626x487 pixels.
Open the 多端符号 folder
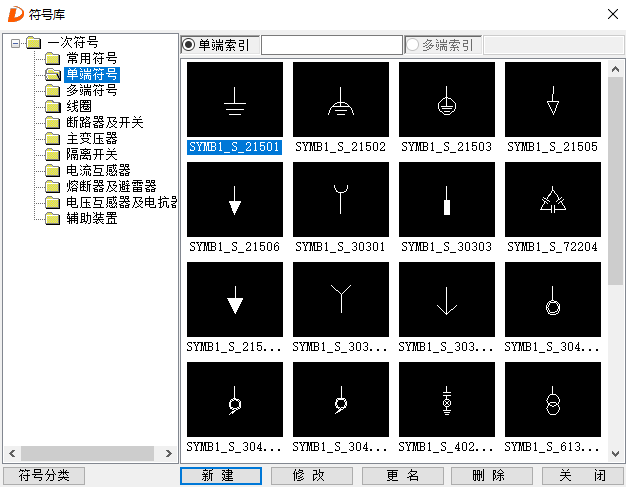[91, 90]
